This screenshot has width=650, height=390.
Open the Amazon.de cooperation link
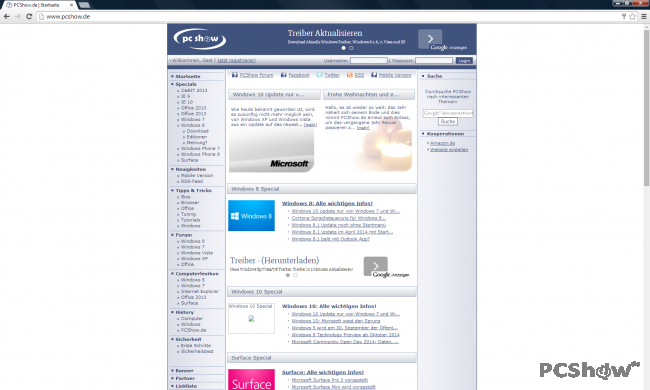point(442,143)
